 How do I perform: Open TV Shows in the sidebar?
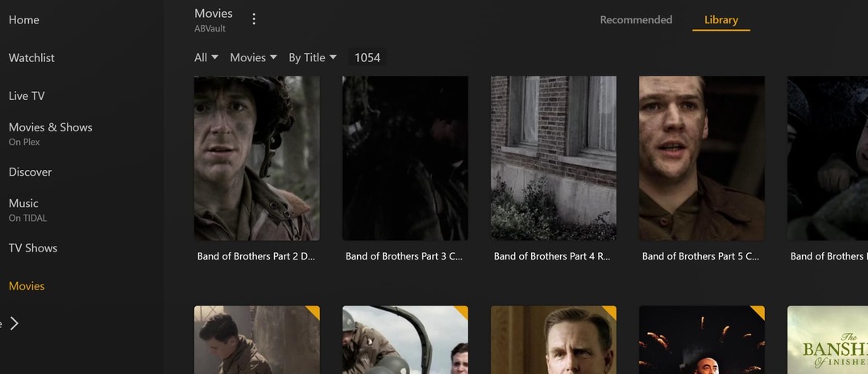33,248
